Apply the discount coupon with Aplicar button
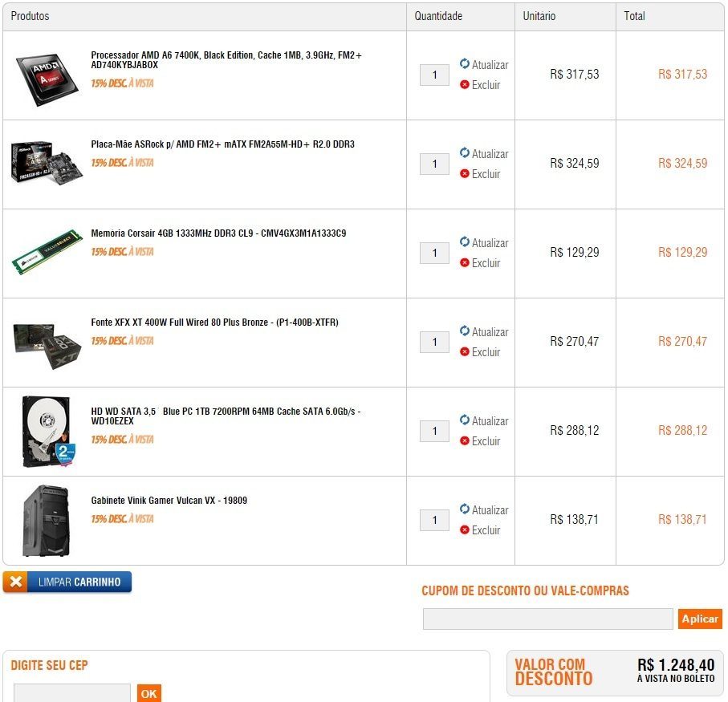728x702 pixels. point(700,619)
